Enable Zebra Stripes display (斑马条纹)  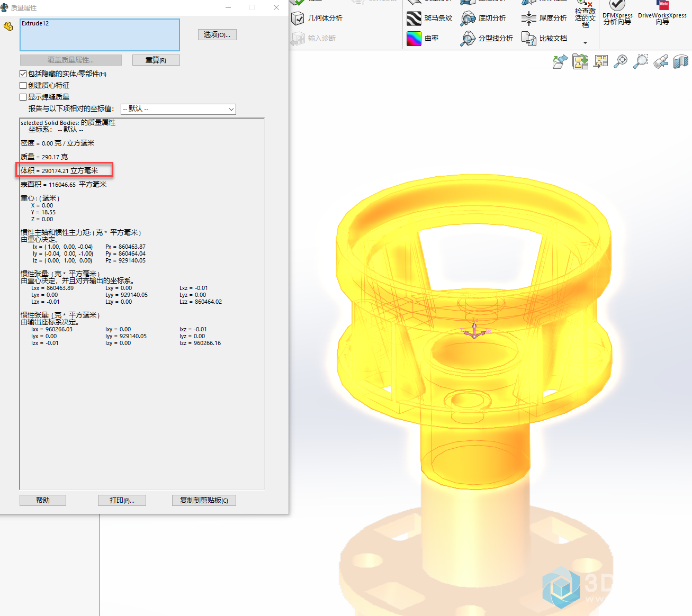[x=430, y=18]
